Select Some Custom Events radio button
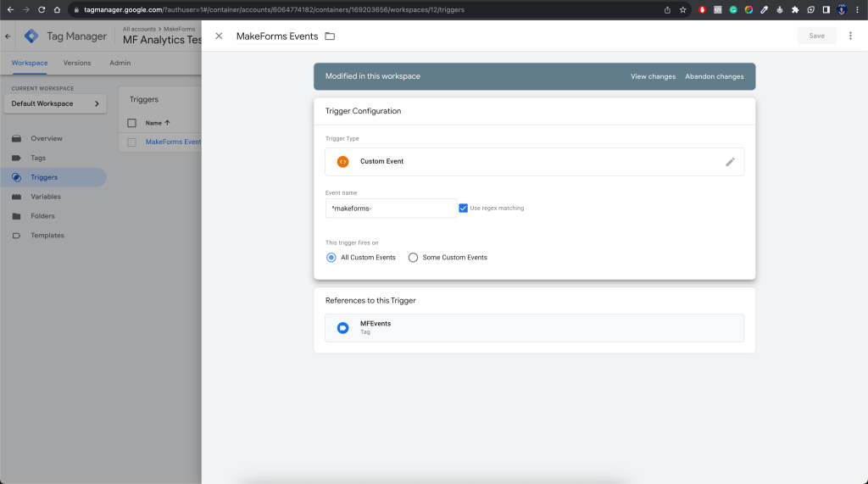 pos(413,258)
